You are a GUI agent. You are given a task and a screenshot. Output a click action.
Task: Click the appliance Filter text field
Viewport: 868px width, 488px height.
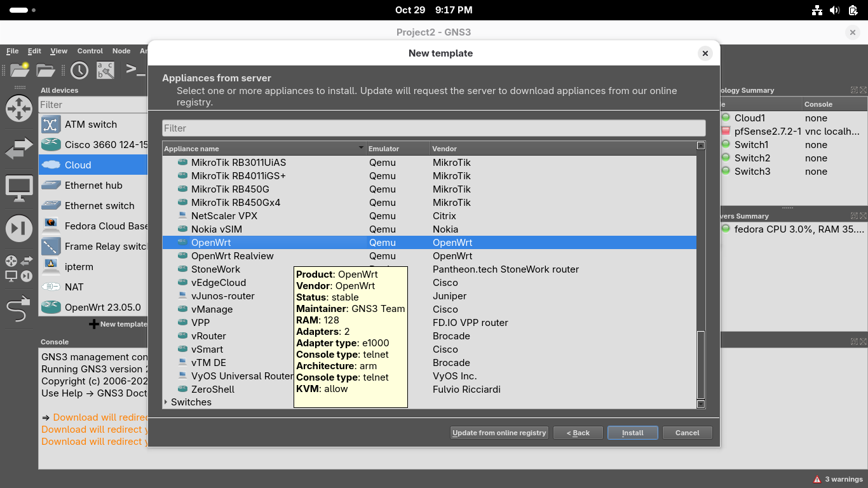tap(433, 128)
